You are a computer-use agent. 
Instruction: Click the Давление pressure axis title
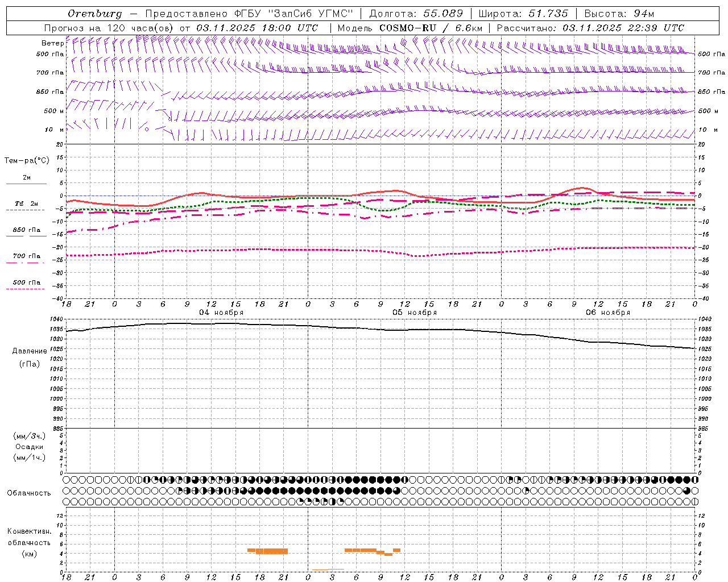(x=30, y=351)
